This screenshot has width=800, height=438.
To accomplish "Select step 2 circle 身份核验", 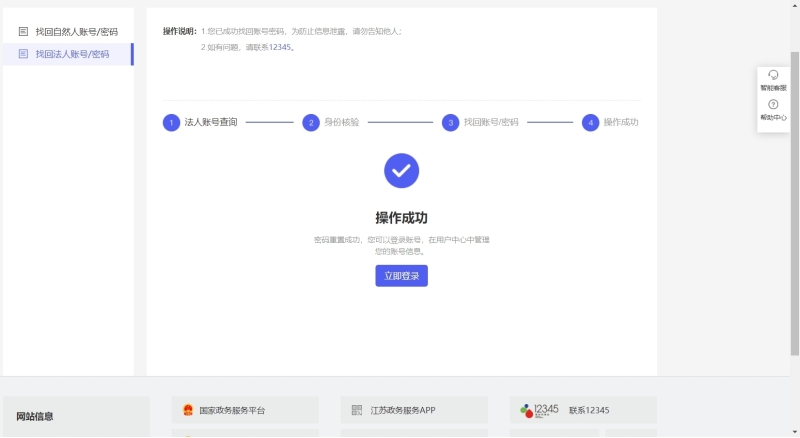I will pyautogui.click(x=312, y=122).
